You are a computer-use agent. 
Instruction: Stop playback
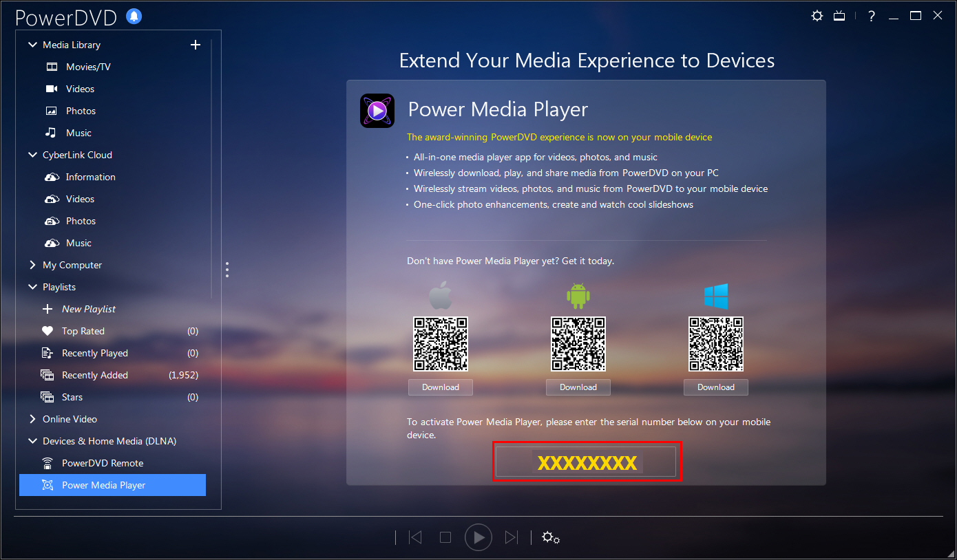(445, 537)
